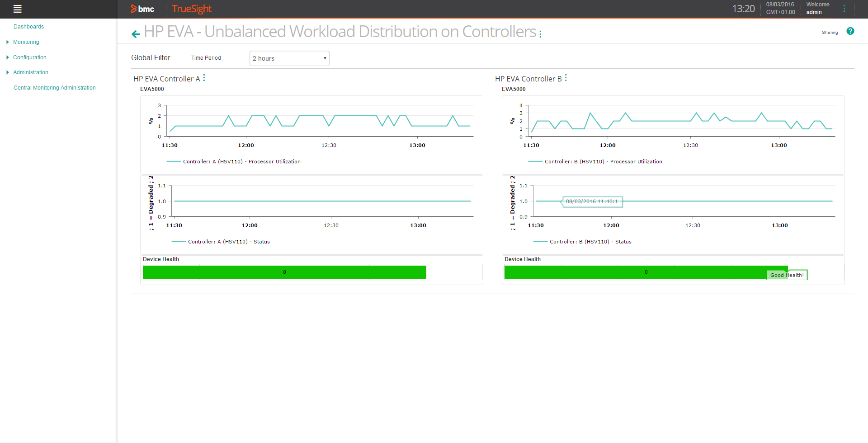Click EVA5000 label under Controller A
The width and height of the screenshot is (868, 443).
[x=152, y=89]
